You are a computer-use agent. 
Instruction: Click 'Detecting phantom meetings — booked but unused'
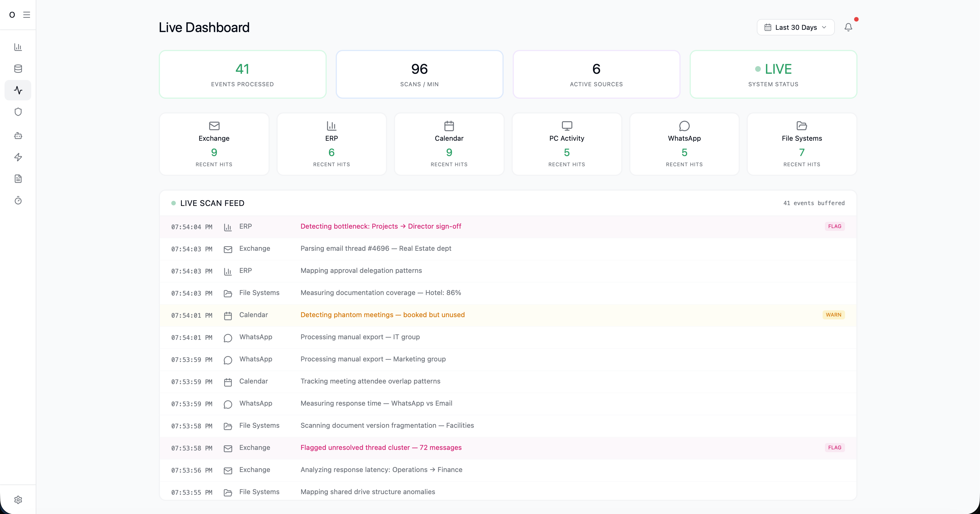tap(382, 315)
